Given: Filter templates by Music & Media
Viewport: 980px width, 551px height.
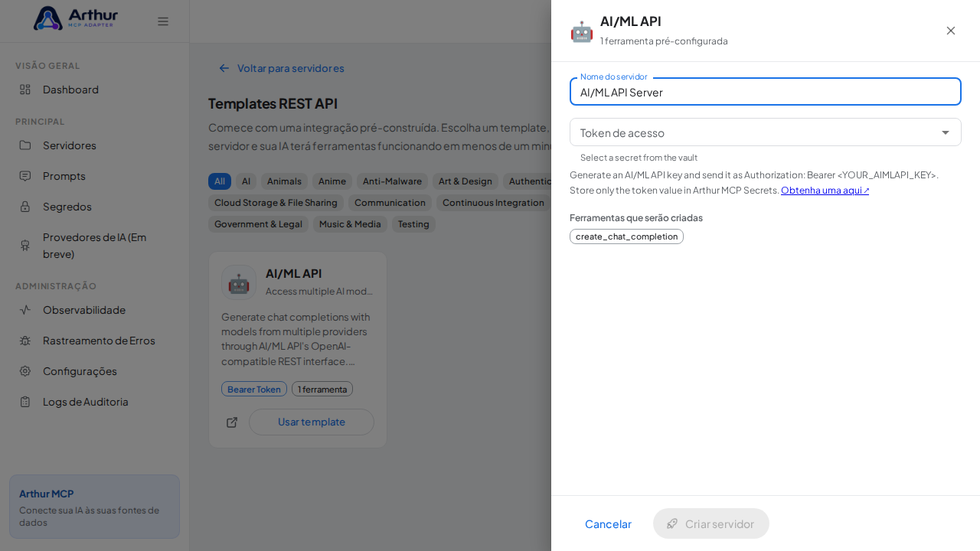Looking at the screenshot, I should point(350,224).
